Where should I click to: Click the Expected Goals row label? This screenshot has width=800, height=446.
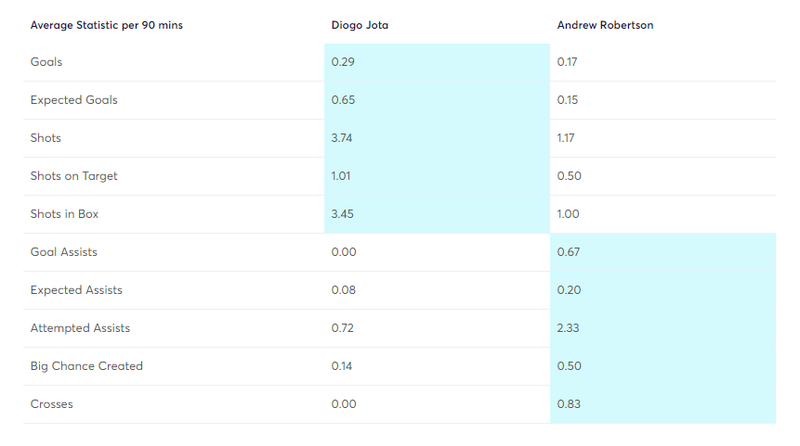pos(73,100)
